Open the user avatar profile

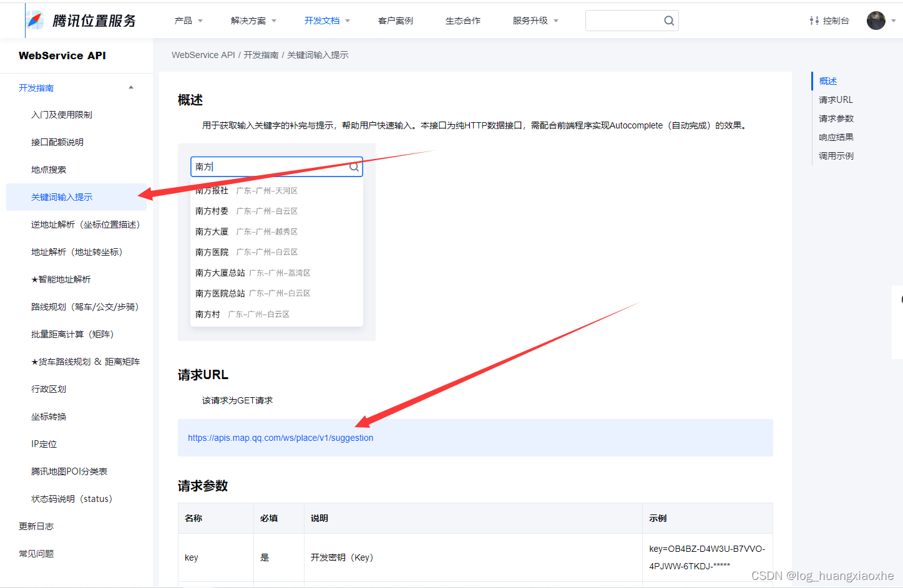click(876, 21)
